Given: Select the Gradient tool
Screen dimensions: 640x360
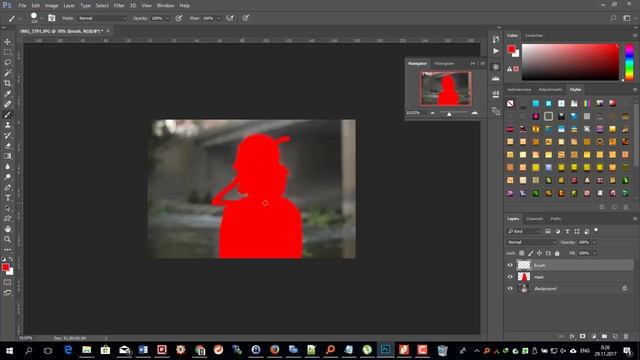Looking at the screenshot, I should [x=7, y=156].
